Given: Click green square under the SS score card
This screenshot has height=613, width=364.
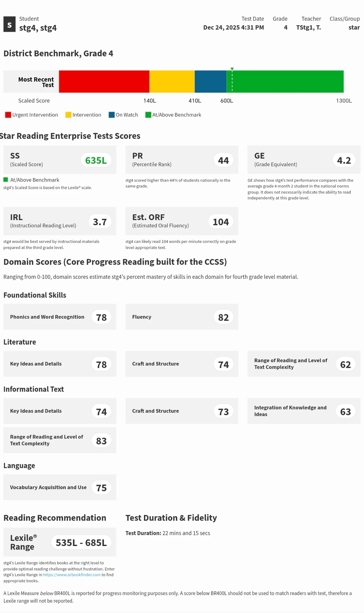Looking at the screenshot, I should tap(6, 180).
